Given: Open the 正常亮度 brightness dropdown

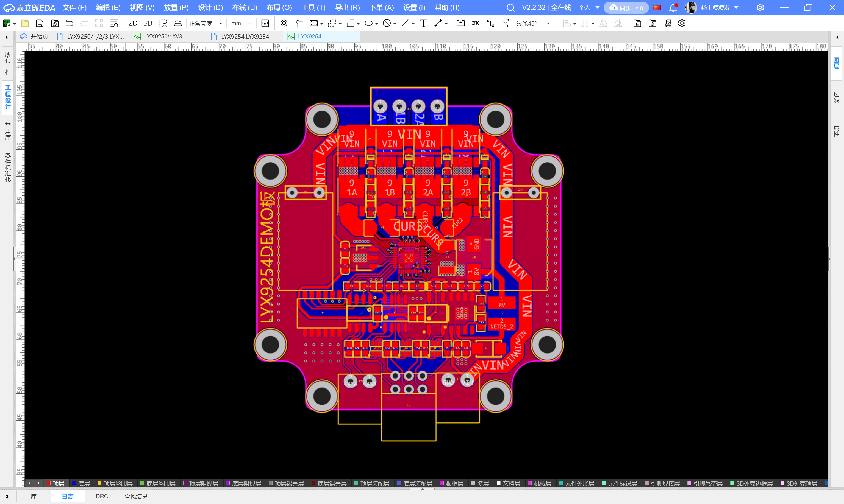Looking at the screenshot, I should (x=206, y=23).
